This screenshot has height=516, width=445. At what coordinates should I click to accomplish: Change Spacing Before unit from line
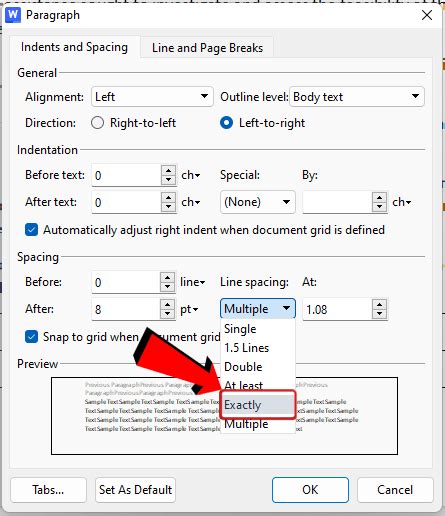[x=193, y=282]
